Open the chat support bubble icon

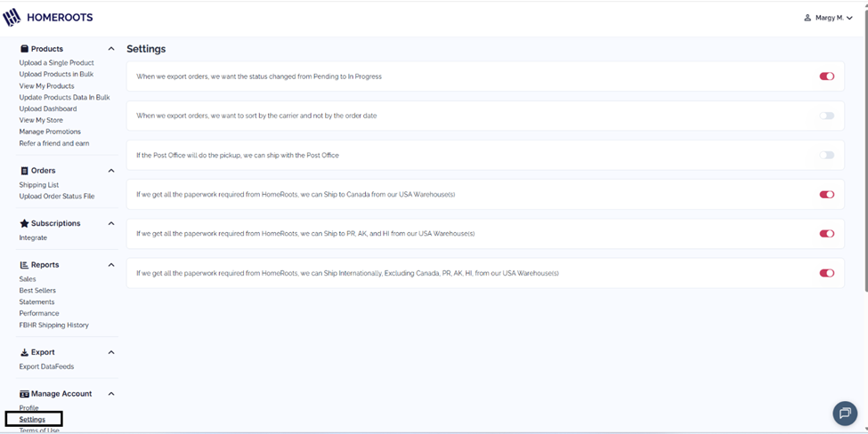pyautogui.click(x=845, y=413)
